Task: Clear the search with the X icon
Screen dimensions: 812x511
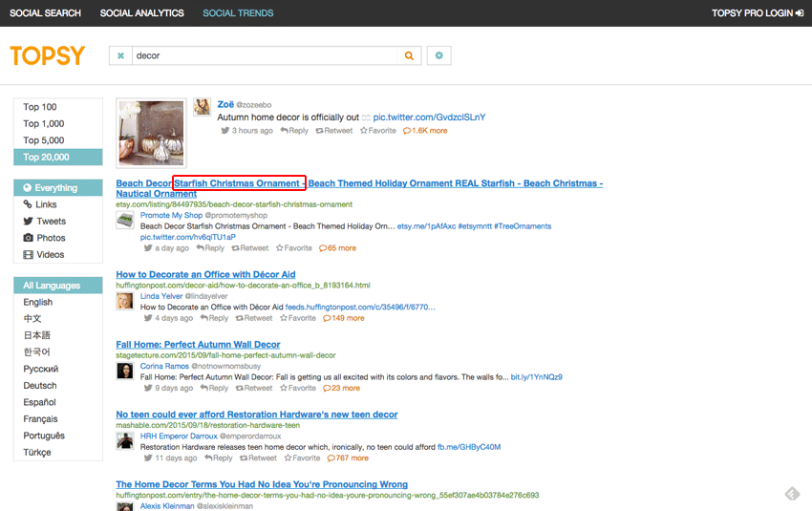Action: pyautogui.click(x=120, y=55)
